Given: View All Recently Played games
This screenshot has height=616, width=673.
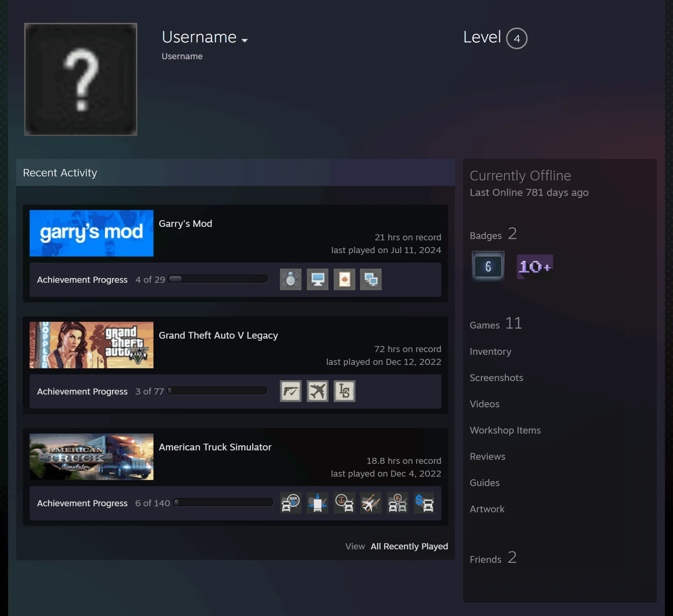Looking at the screenshot, I should 409,546.
